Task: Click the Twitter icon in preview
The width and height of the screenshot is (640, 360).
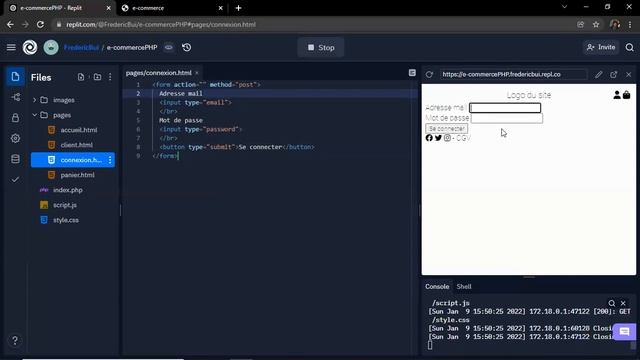Action: pyautogui.click(x=438, y=138)
